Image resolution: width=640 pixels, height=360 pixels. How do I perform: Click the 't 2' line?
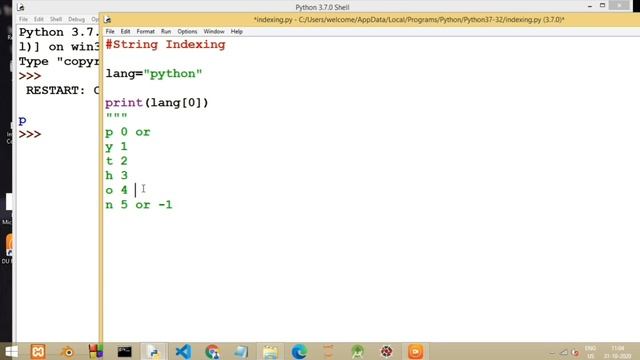(x=116, y=161)
